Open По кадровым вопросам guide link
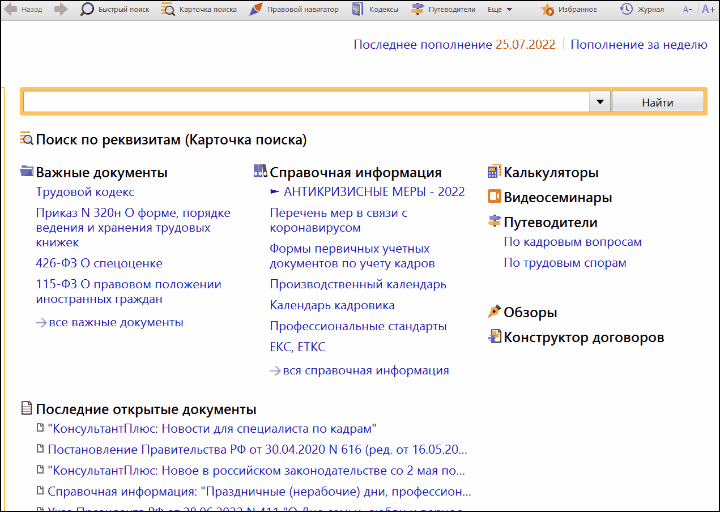Screen dimensions: 720x512 573,242
